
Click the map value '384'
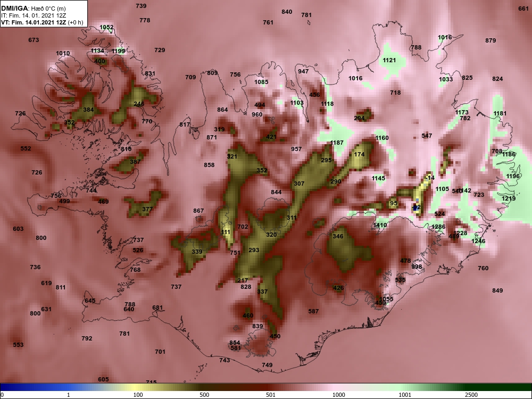click(x=88, y=110)
